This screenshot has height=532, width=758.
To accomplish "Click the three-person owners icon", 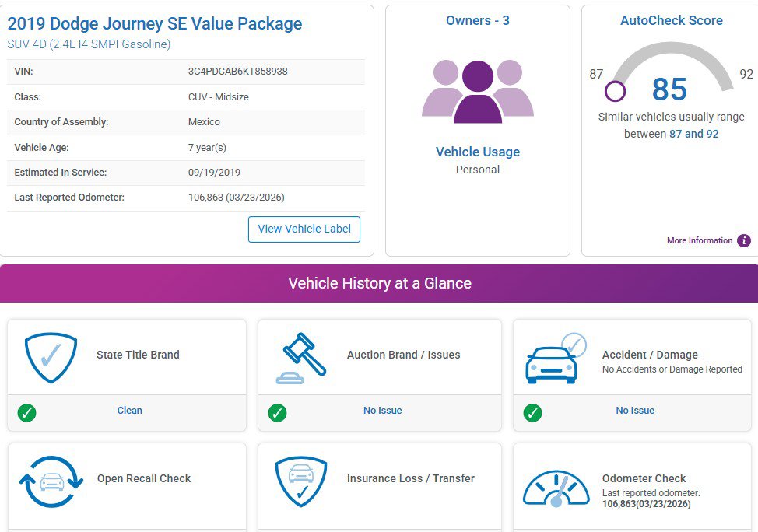I will [478, 91].
